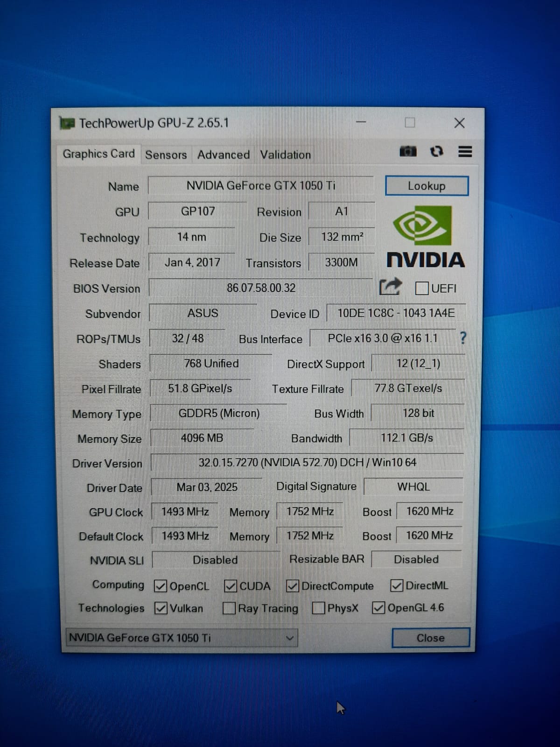
Task: Toggle the Ray Tracing checkbox
Action: [229, 608]
